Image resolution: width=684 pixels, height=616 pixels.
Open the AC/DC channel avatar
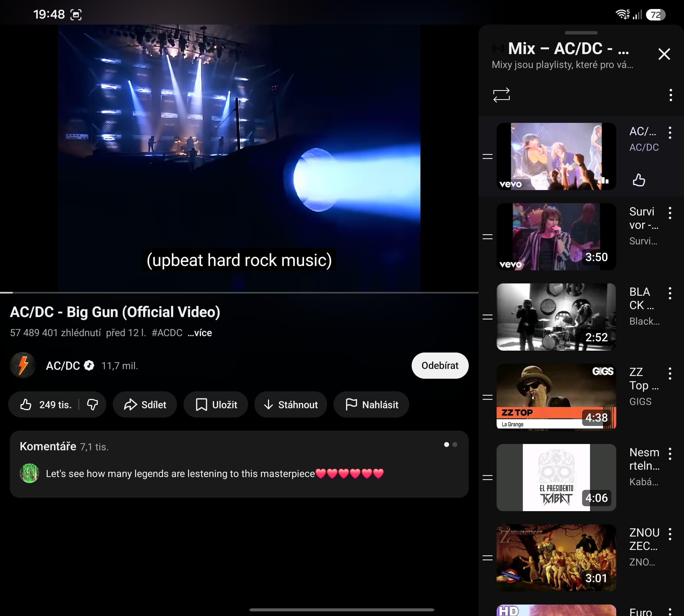pyautogui.click(x=23, y=366)
